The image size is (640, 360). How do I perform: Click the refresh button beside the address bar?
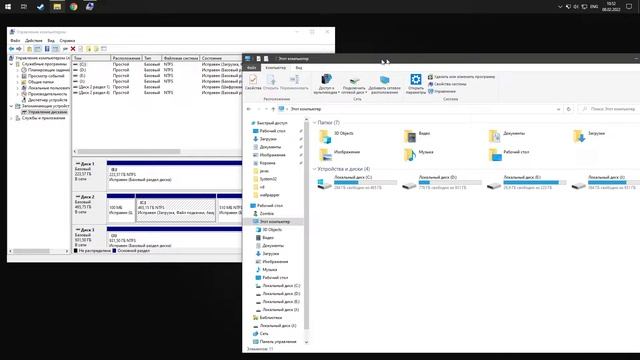point(569,109)
